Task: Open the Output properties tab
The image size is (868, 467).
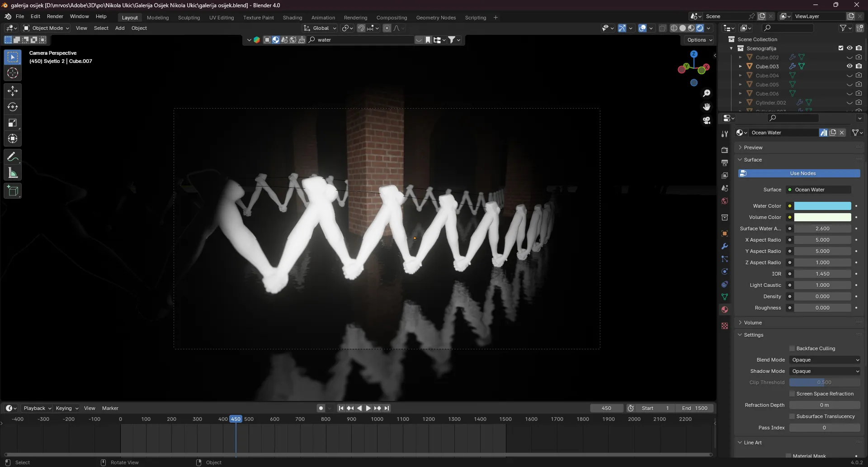Action: point(725,162)
